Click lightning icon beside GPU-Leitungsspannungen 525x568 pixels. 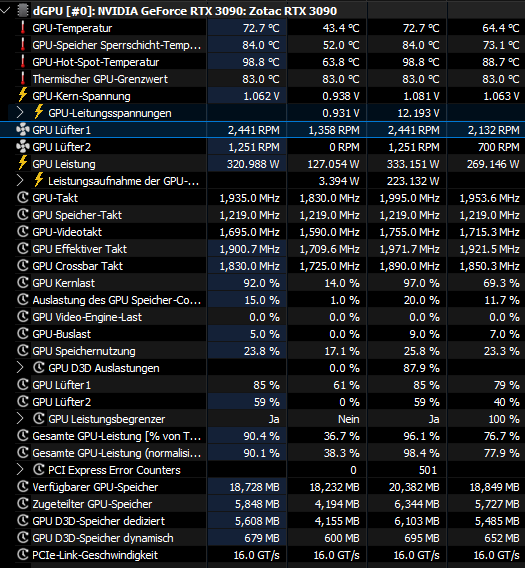39,112
